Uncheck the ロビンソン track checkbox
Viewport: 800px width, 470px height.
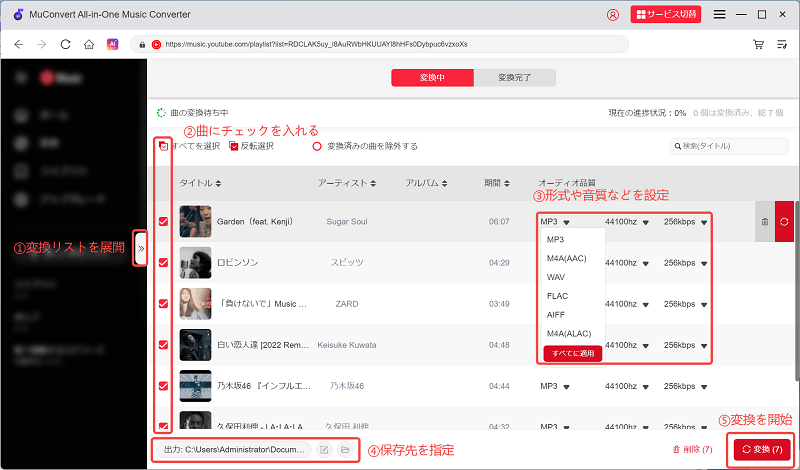pyautogui.click(x=163, y=263)
